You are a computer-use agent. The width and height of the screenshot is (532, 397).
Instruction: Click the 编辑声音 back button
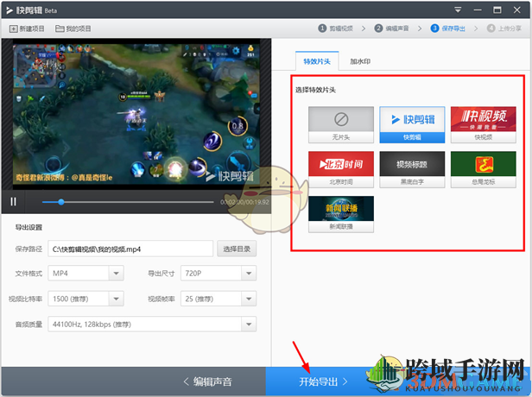point(207,381)
